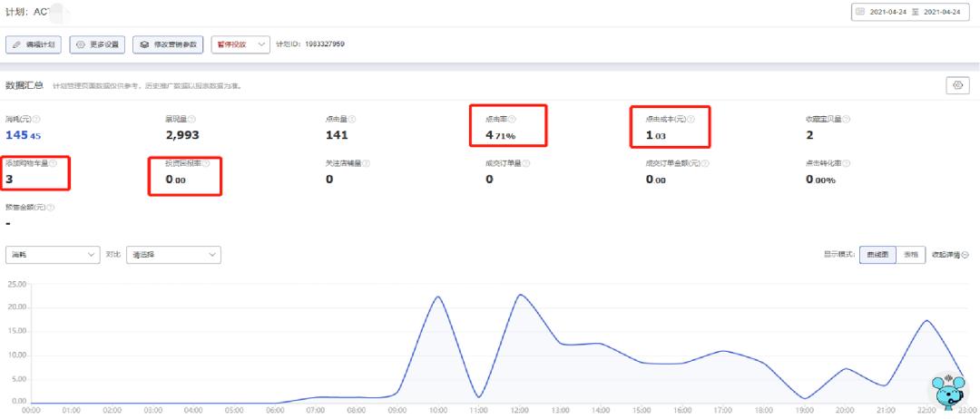Click help icon next to 投资回报率

[x=207, y=164]
